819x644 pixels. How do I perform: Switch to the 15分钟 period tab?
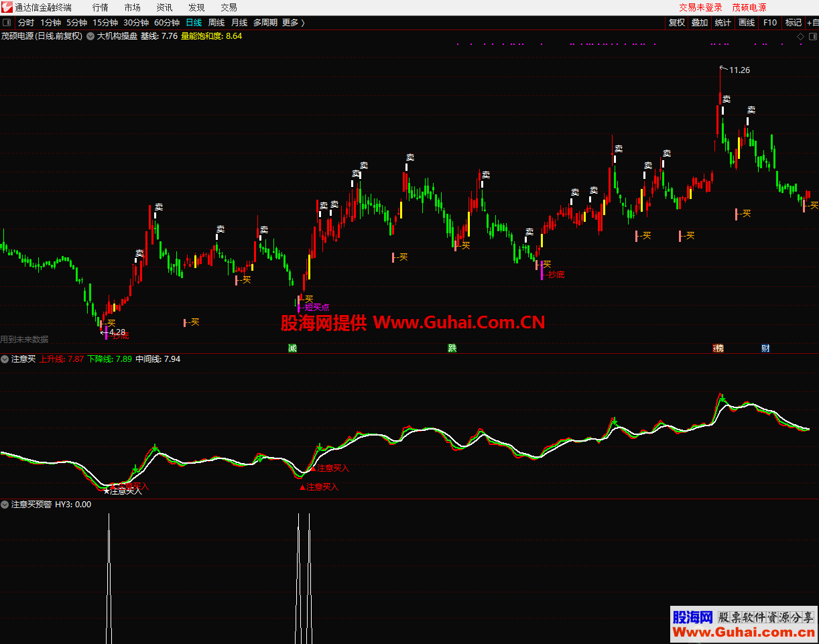(x=105, y=23)
